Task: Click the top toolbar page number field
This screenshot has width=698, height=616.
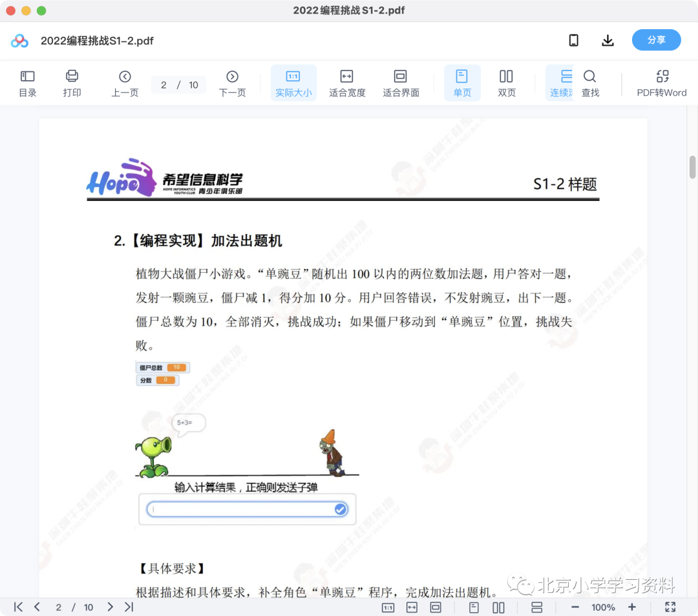Action: coord(164,85)
